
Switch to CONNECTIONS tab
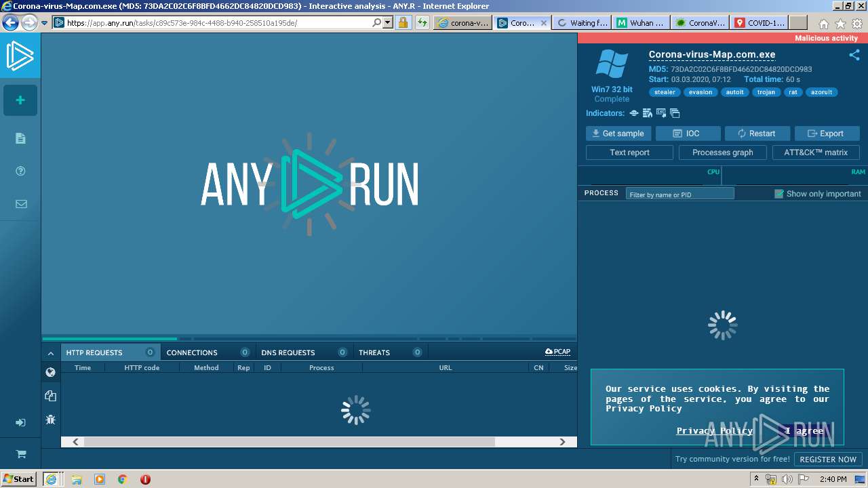pyautogui.click(x=208, y=352)
